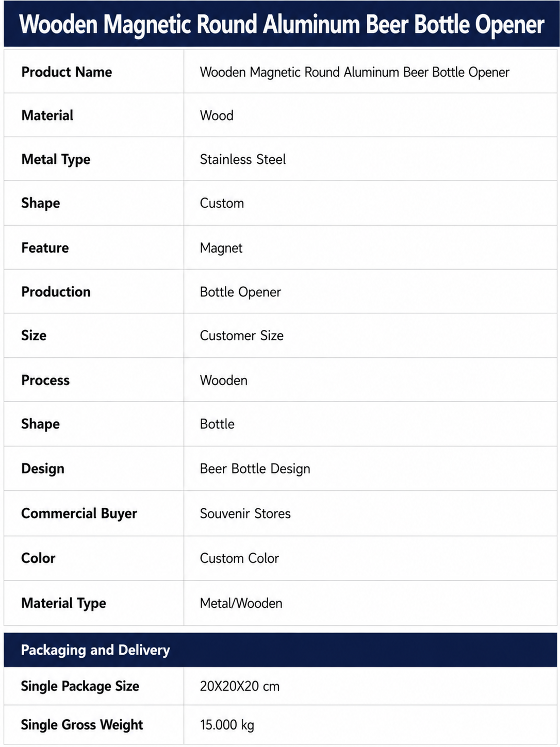Select the Customer Size value
The height and width of the screenshot is (747, 560).
[241, 336]
